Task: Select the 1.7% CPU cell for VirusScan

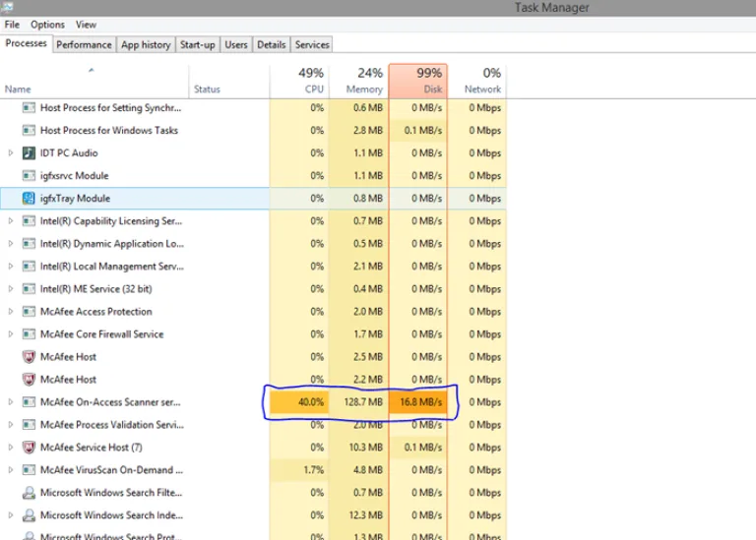Action: (x=299, y=470)
